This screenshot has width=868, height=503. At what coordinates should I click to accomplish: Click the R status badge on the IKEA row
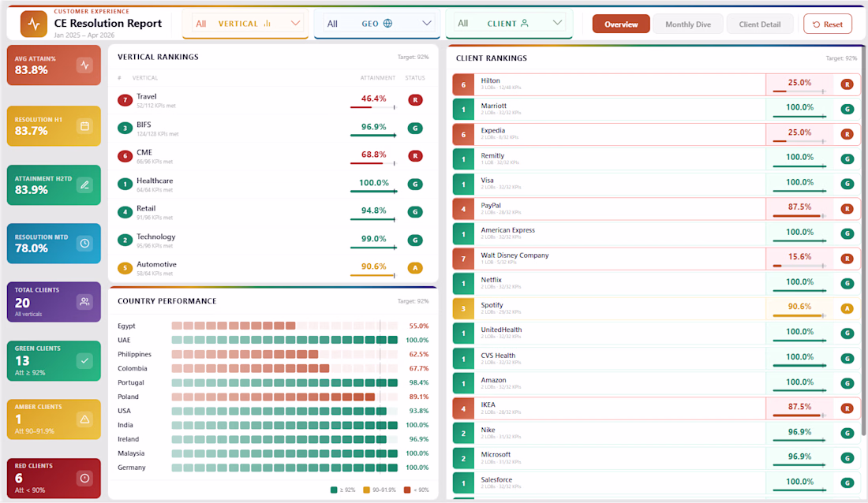coord(847,408)
